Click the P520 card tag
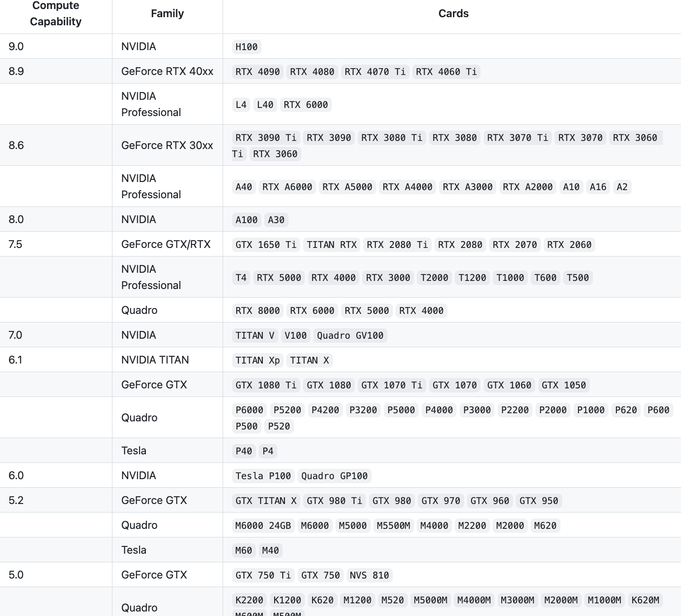The width and height of the screenshot is (681, 616). (x=279, y=426)
